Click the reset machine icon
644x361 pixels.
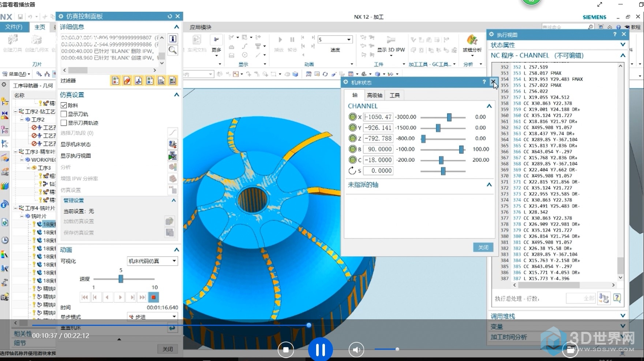(x=172, y=328)
